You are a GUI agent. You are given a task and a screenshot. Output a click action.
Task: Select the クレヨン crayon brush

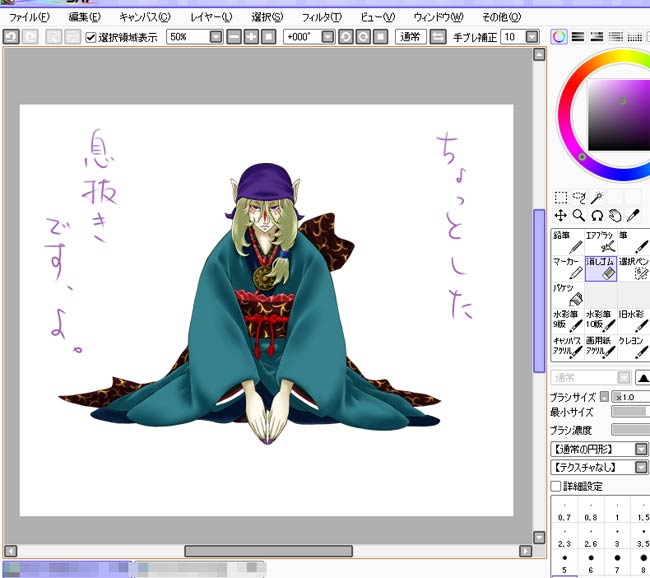pos(634,347)
